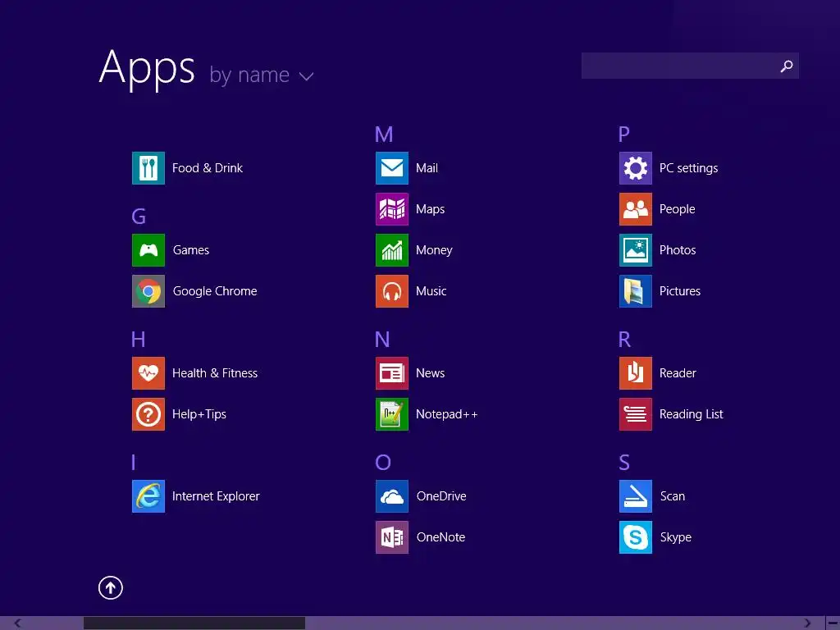Open the Food & Drink app tile icon
The width and height of the screenshot is (840, 630).
tap(148, 168)
